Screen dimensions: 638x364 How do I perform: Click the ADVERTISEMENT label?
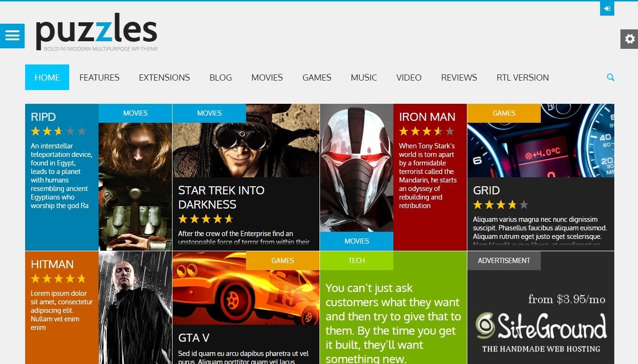point(504,260)
